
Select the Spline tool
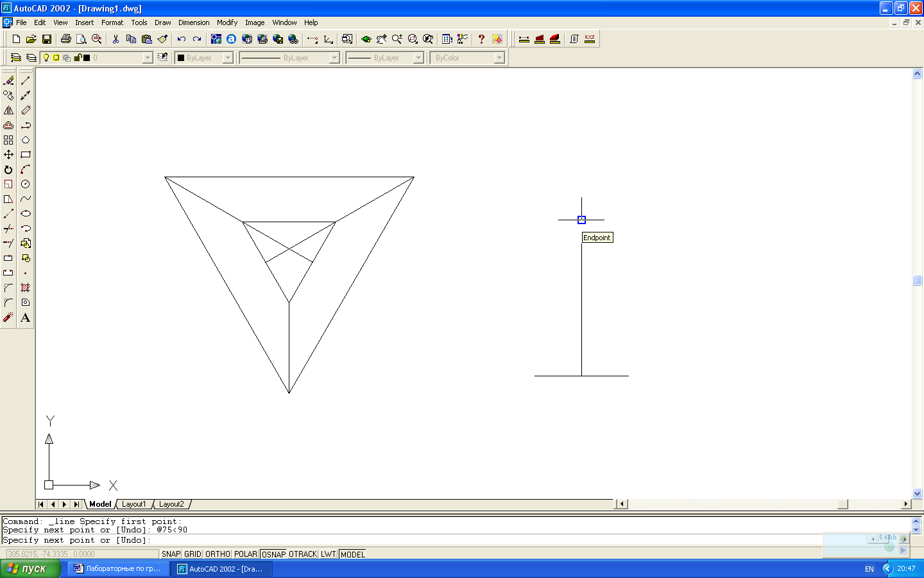click(26, 198)
